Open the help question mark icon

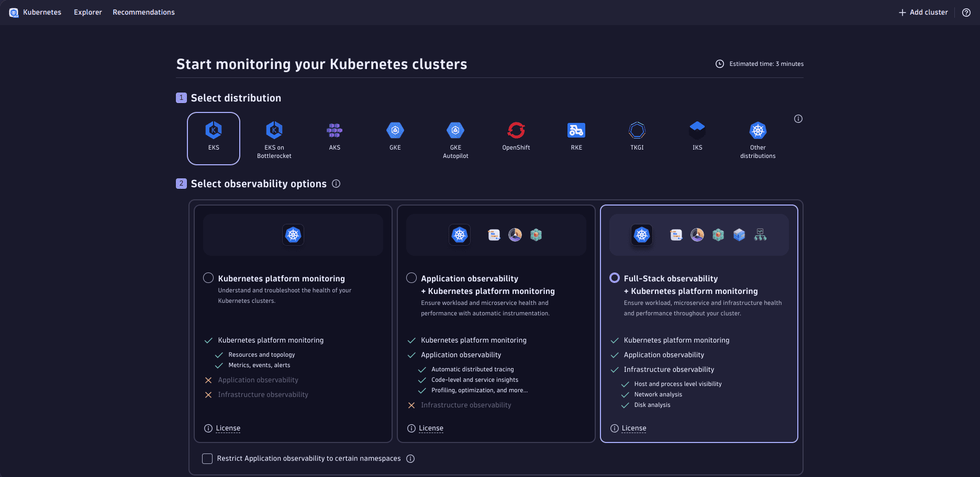(966, 13)
